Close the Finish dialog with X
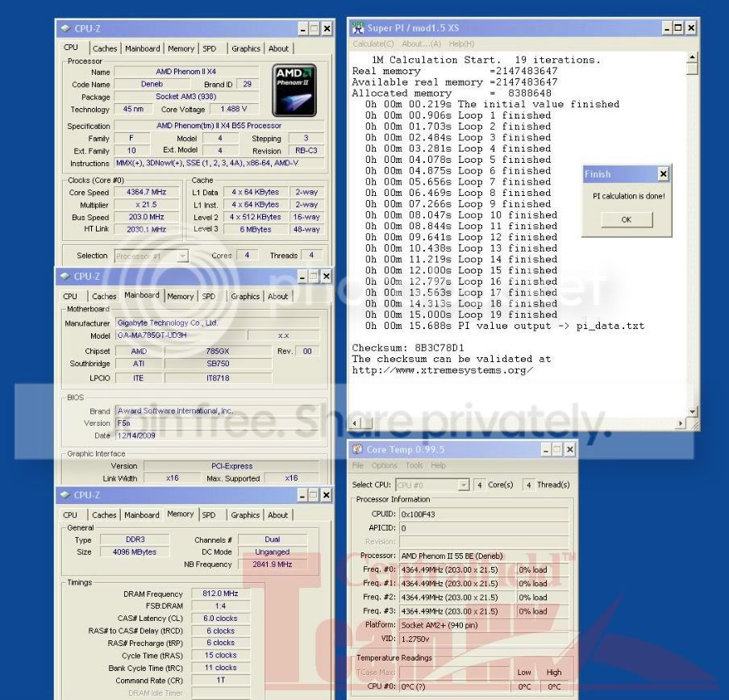The width and height of the screenshot is (729, 700). point(663,174)
